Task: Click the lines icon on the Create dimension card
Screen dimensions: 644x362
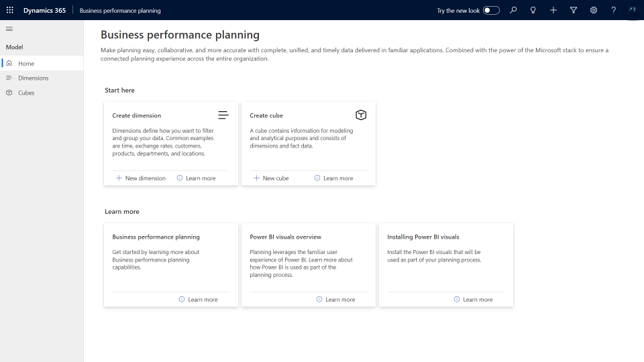Action: 223,115
